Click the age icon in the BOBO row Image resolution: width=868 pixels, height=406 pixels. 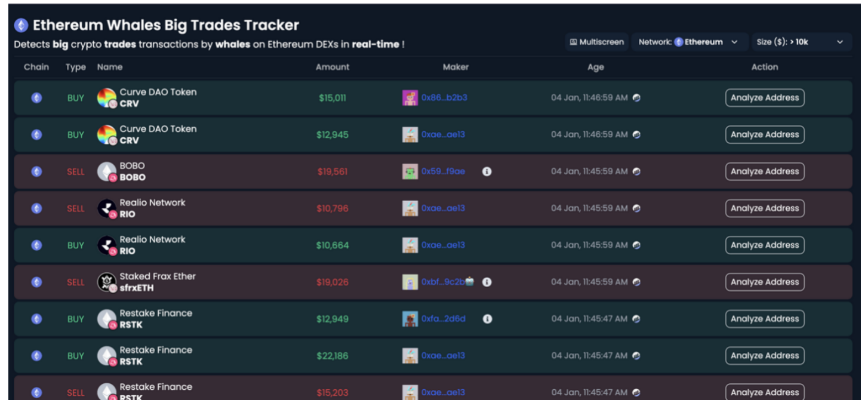(636, 171)
